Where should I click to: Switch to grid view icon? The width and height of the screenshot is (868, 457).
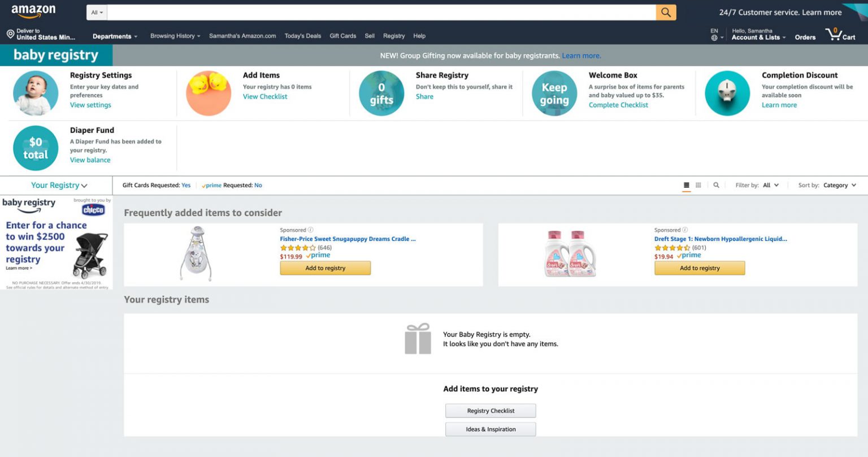(x=698, y=186)
